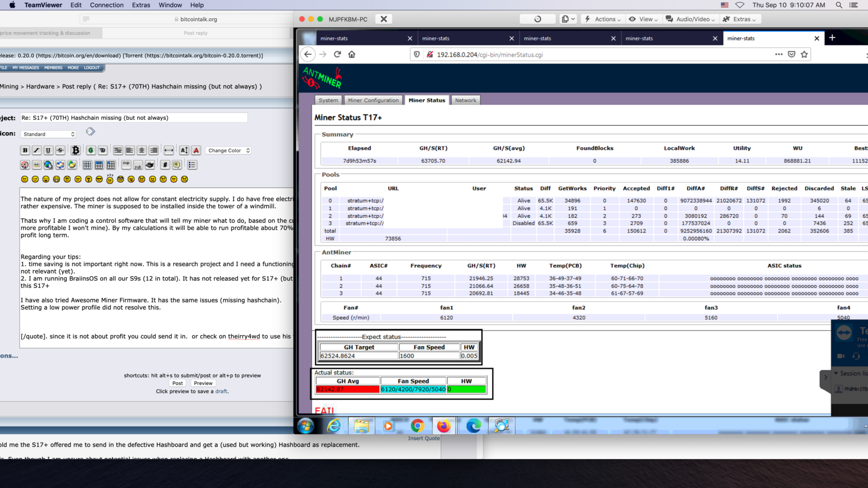Apply italic formatting in post editor

(36, 150)
